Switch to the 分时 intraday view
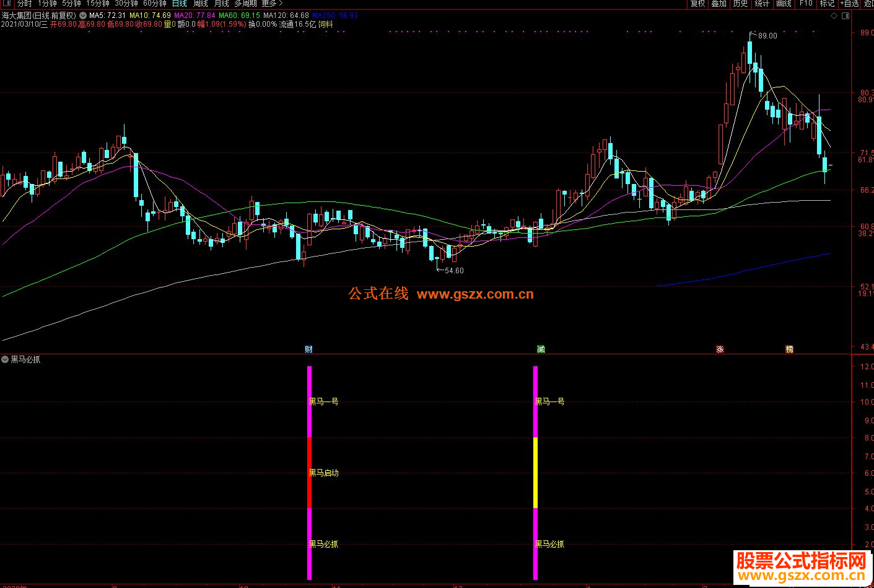This screenshot has height=588, width=874. (24, 4)
